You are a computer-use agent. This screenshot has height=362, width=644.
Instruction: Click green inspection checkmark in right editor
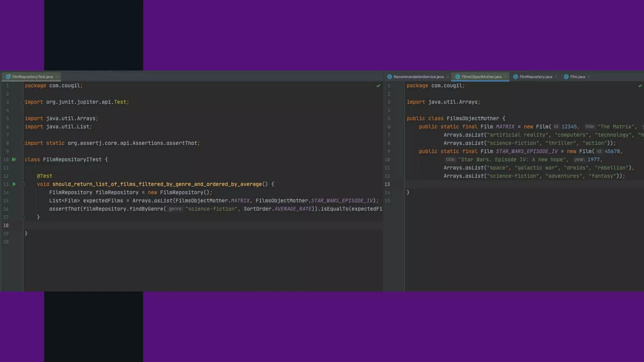(640, 86)
